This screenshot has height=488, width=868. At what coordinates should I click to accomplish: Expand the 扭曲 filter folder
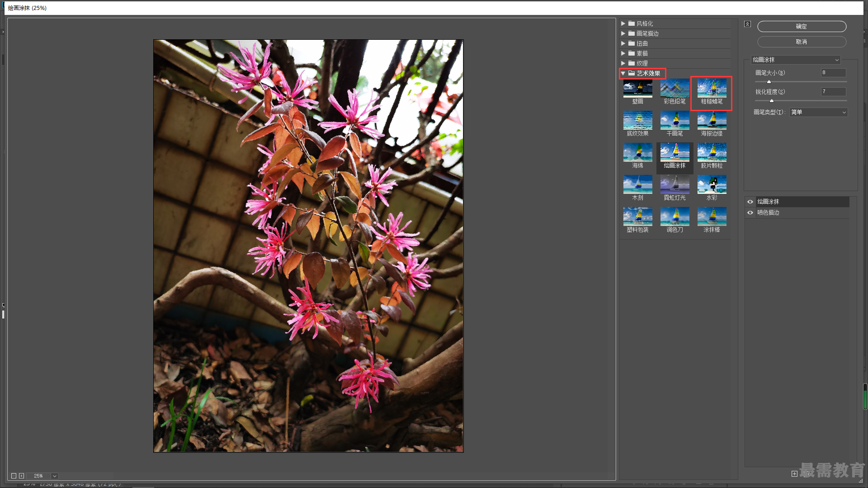[623, 43]
